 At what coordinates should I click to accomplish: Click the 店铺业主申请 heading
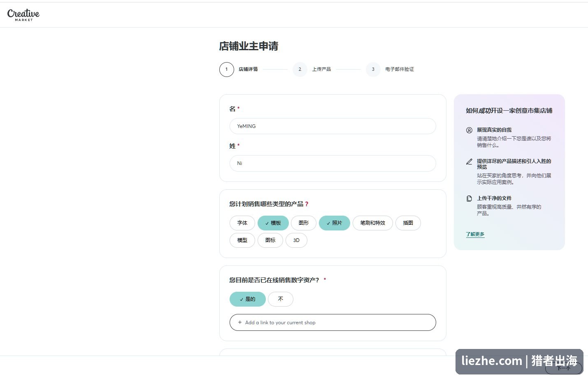click(249, 46)
